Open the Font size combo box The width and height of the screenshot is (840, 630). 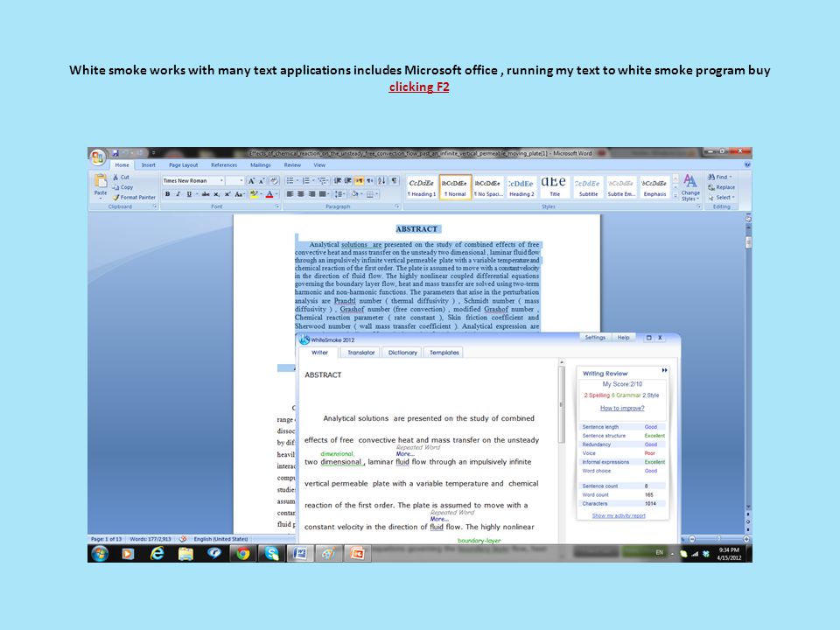click(x=234, y=181)
